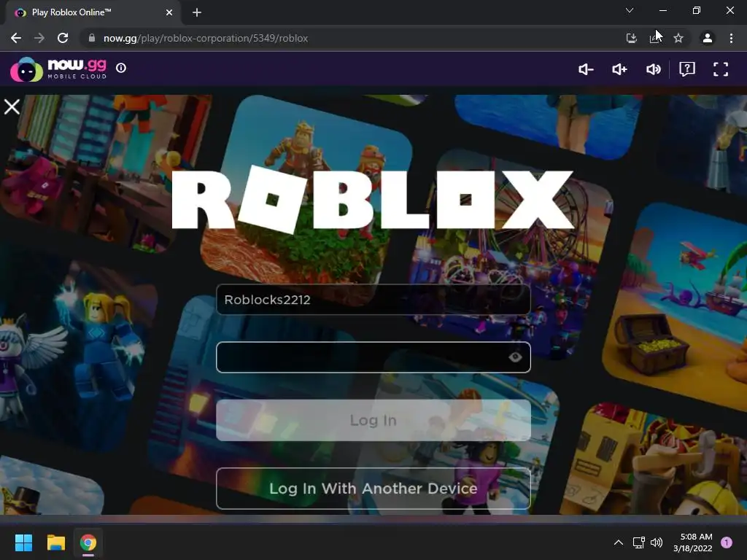Open File Explorer from the taskbar
This screenshot has width=747, height=560.
pyautogui.click(x=55, y=542)
